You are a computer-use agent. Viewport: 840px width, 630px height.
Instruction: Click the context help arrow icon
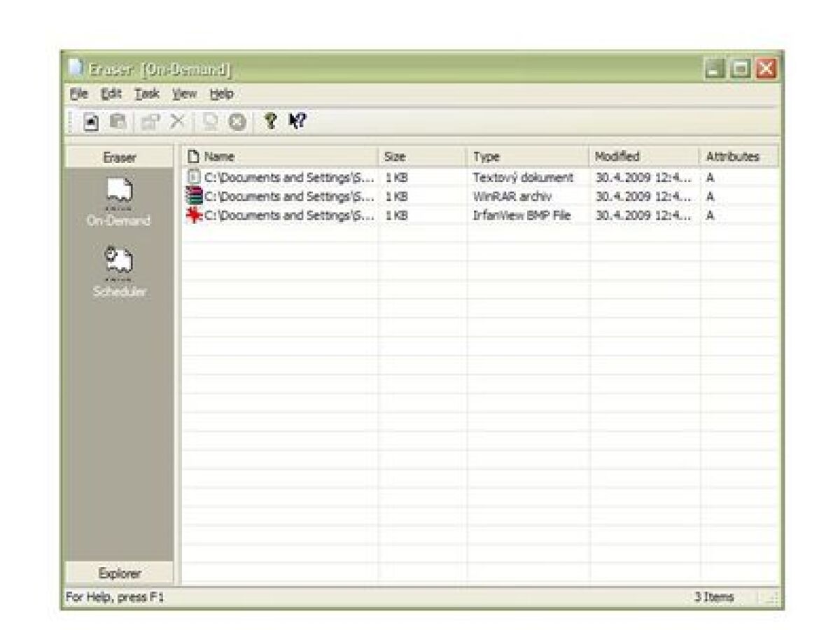coord(297,122)
